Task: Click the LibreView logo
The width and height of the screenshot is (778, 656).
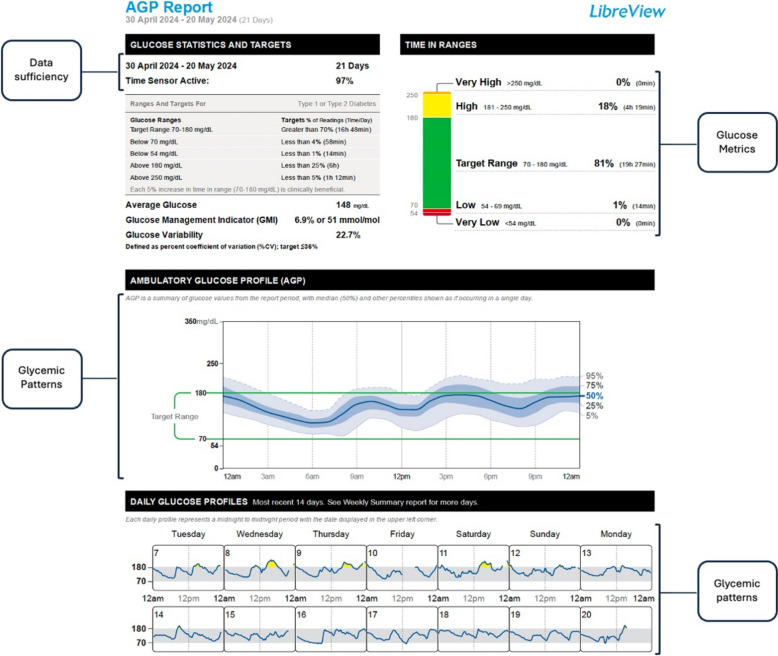Action: pyautogui.click(x=627, y=11)
